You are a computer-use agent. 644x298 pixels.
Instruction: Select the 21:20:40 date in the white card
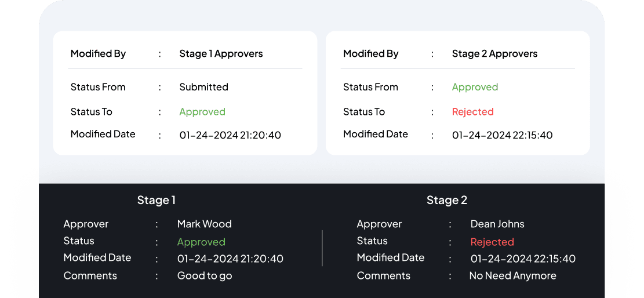[x=230, y=135]
